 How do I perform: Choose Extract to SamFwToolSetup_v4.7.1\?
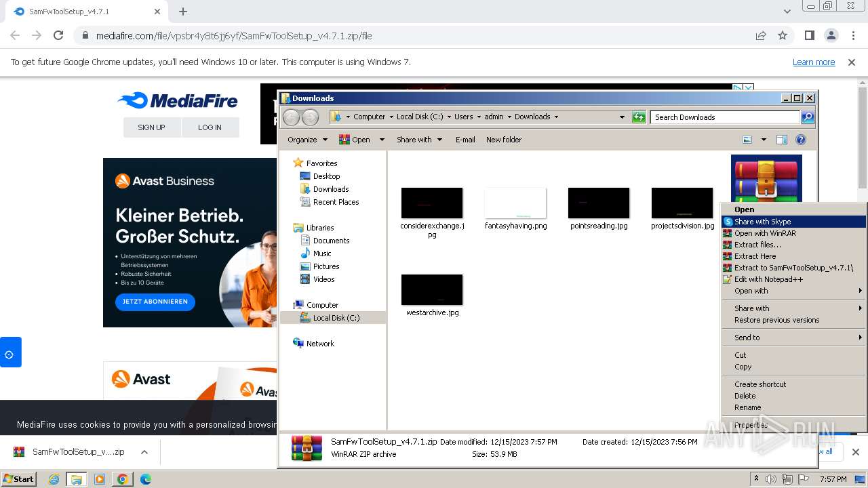pyautogui.click(x=794, y=268)
